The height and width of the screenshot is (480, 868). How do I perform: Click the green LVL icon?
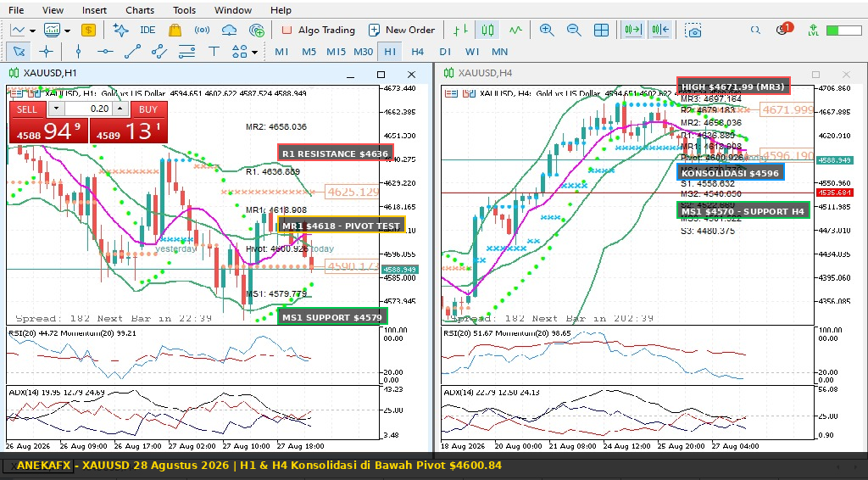coord(813,30)
